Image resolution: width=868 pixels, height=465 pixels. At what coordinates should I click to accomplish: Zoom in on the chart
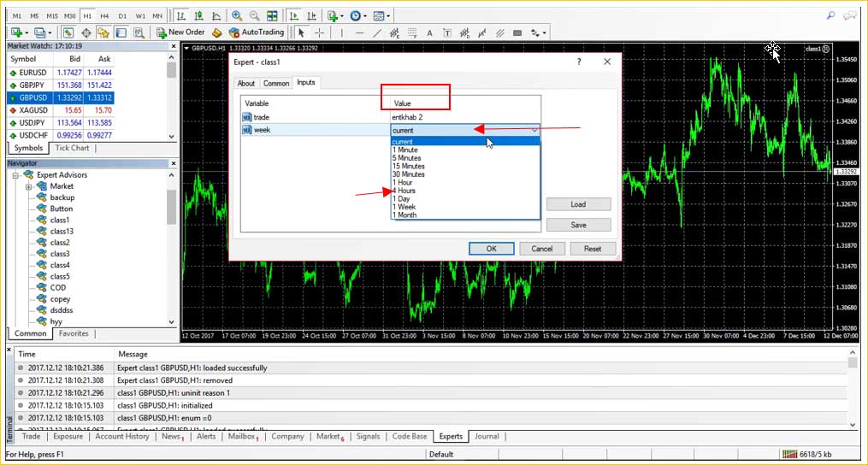[x=237, y=16]
